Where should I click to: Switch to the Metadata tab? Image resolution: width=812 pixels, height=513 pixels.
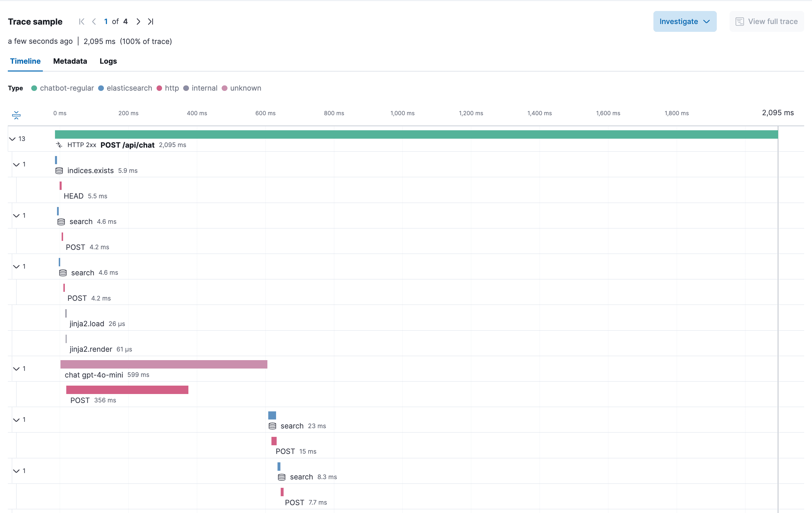tap(70, 61)
